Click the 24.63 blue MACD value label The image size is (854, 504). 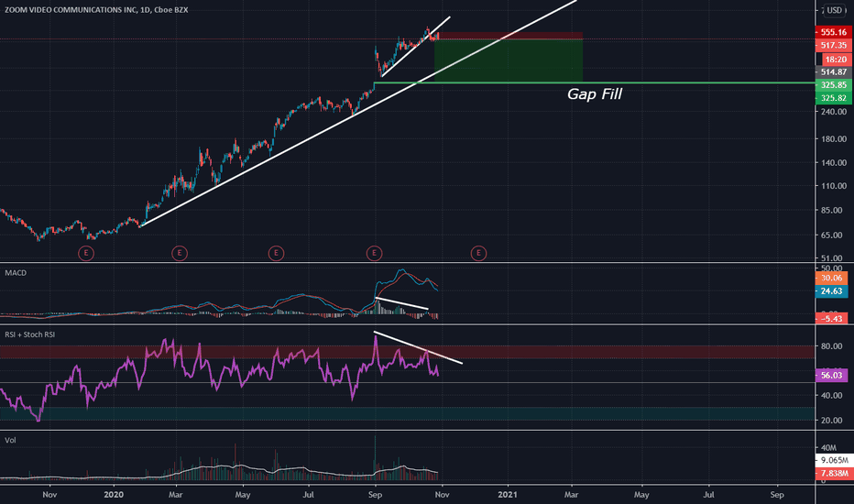click(831, 291)
